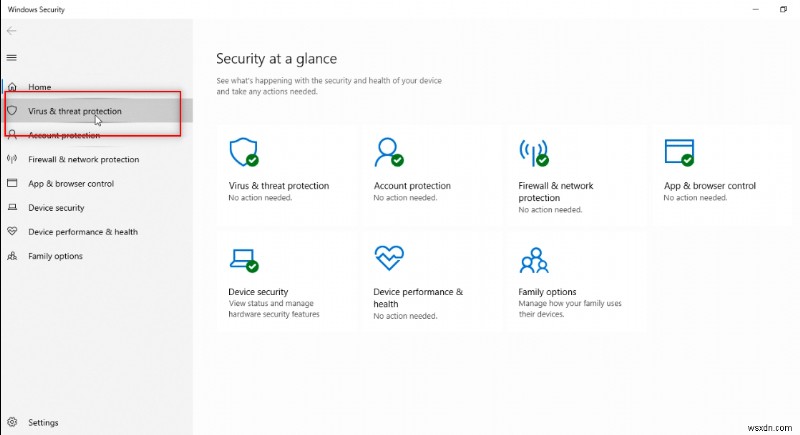Click the Device security tile title
The image size is (800, 435).
pos(258,292)
